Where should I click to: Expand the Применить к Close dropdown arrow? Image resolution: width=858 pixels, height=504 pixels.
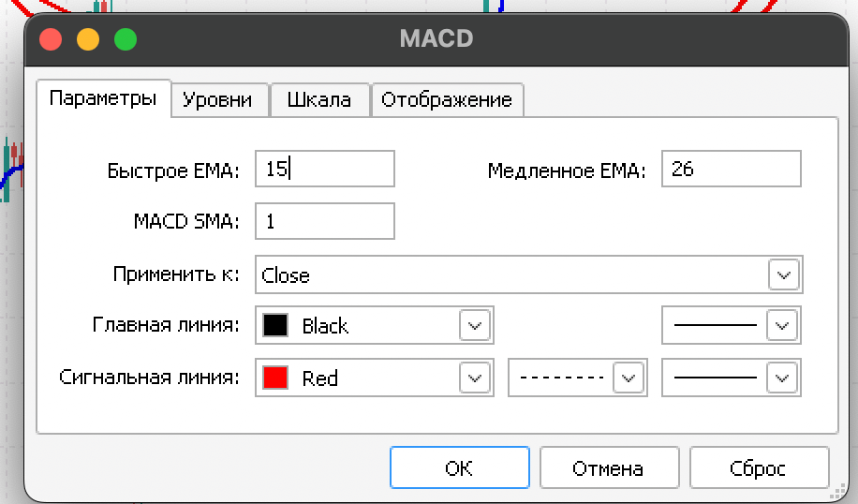(x=784, y=274)
